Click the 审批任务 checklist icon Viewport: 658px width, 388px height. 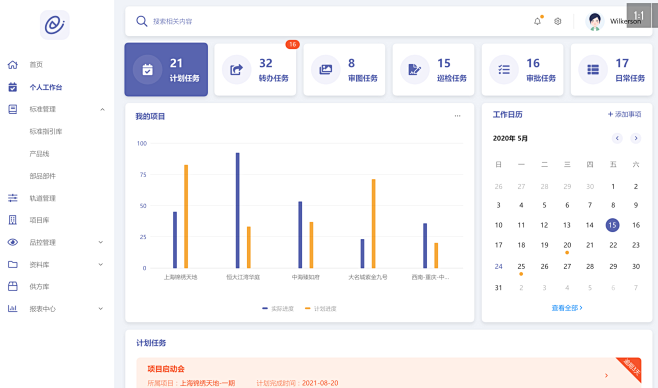[504, 70]
